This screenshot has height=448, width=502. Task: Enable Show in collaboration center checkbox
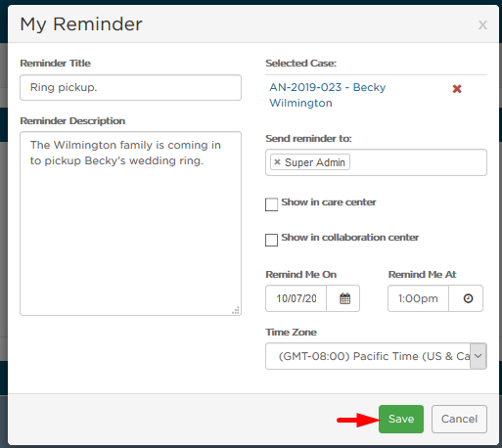click(271, 240)
